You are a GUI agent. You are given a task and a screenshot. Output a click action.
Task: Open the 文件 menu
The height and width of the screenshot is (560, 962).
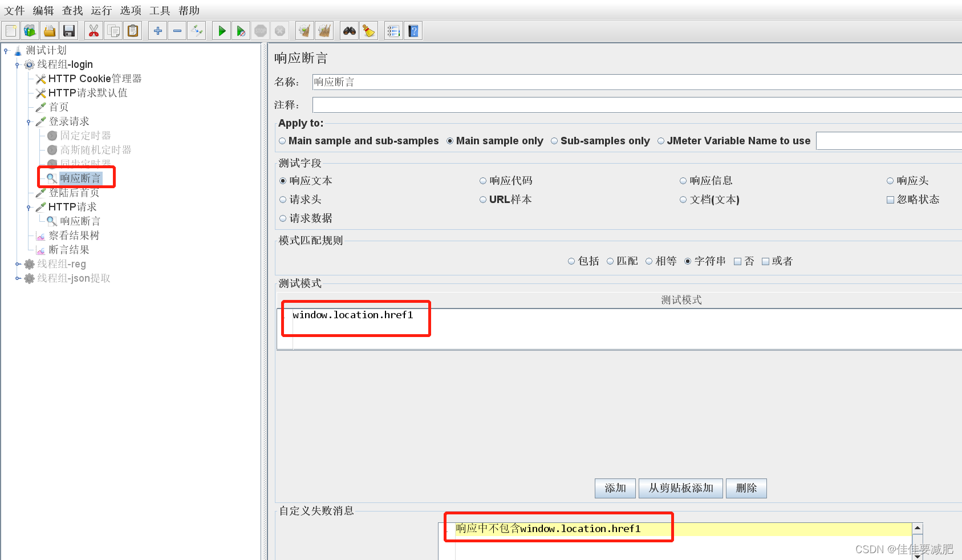(x=15, y=10)
